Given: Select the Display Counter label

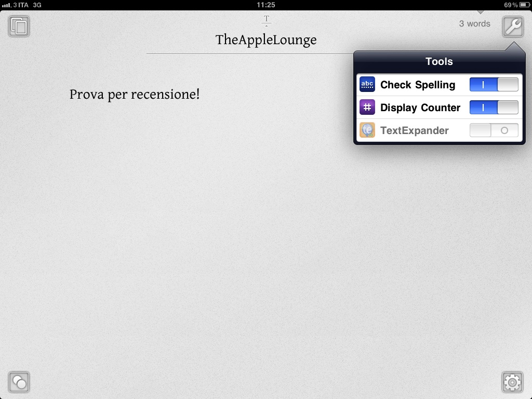Looking at the screenshot, I should pyautogui.click(x=420, y=108).
